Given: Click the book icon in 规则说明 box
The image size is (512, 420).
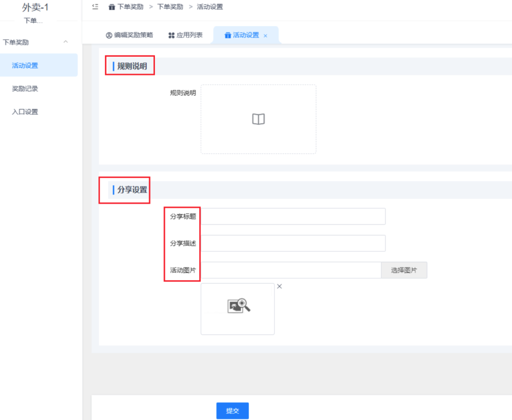Looking at the screenshot, I should [x=258, y=119].
